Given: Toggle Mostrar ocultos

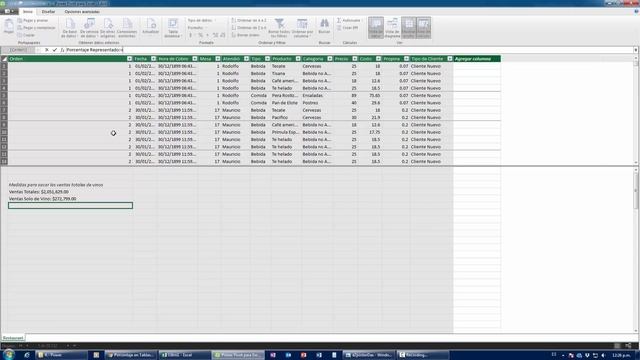Looking at the screenshot, I should [409, 28].
